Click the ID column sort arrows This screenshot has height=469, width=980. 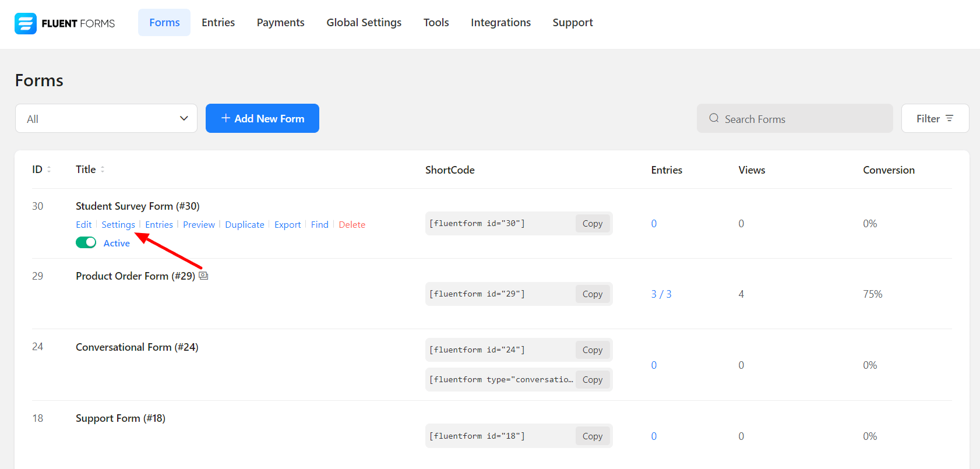(49, 170)
